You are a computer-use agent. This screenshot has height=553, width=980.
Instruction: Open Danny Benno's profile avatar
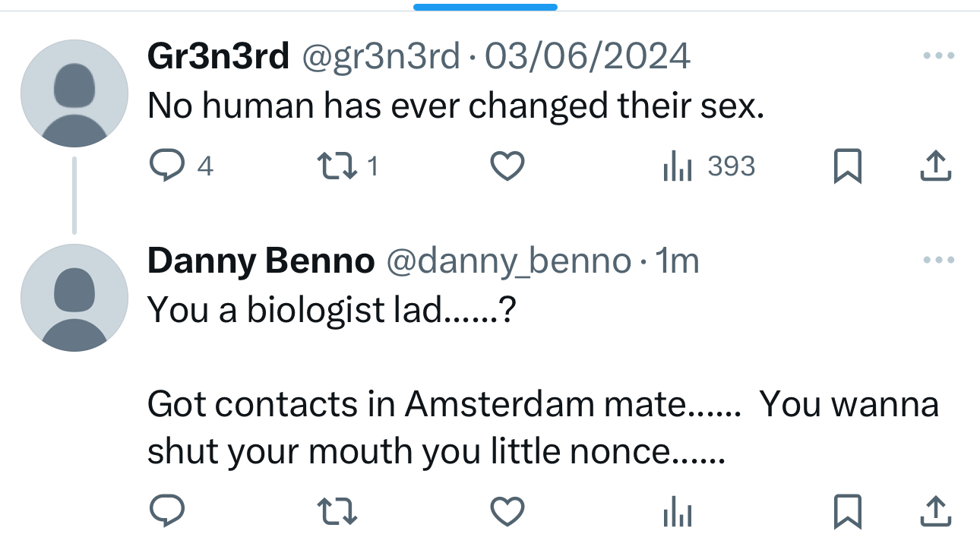point(74,298)
